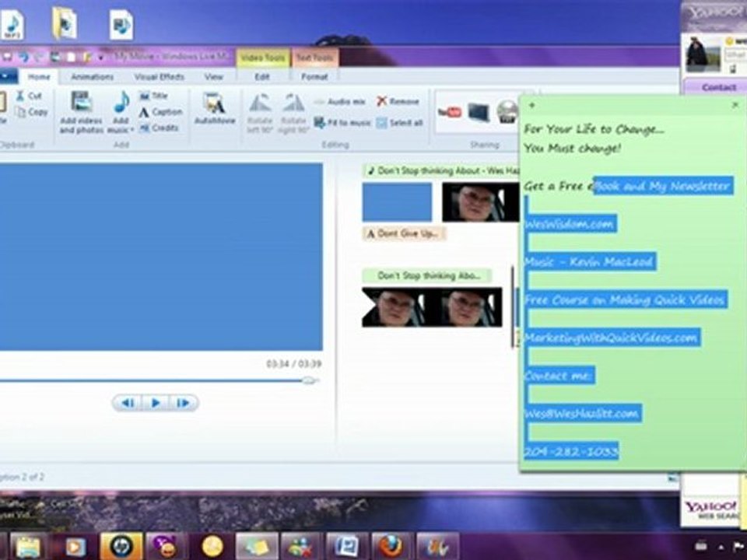Click the Cut scissors icon

tap(20, 96)
